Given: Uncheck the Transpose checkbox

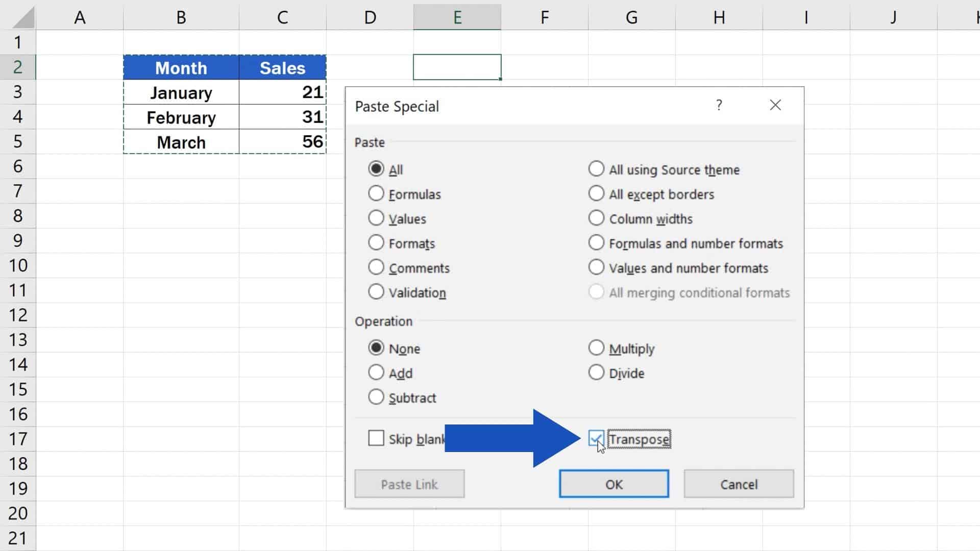Looking at the screenshot, I should click(x=597, y=438).
